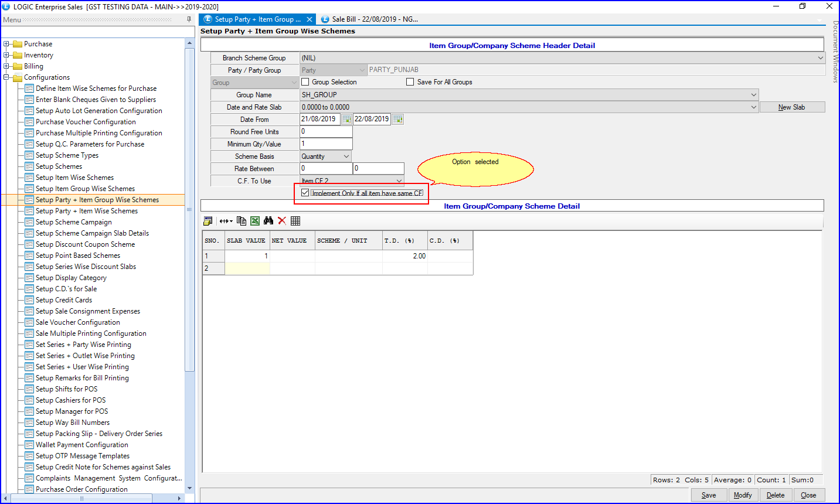
Task: Expand the Purchase folder in menu tree
Action: pyautogui.click(x=6, y=44)
